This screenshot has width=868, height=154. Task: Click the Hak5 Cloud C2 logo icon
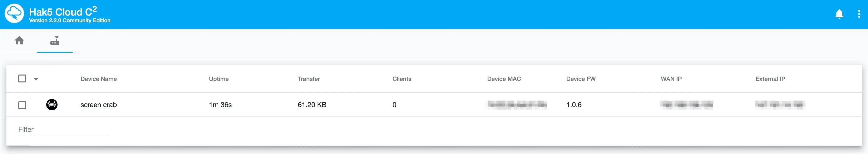click(x=14, y=14)
